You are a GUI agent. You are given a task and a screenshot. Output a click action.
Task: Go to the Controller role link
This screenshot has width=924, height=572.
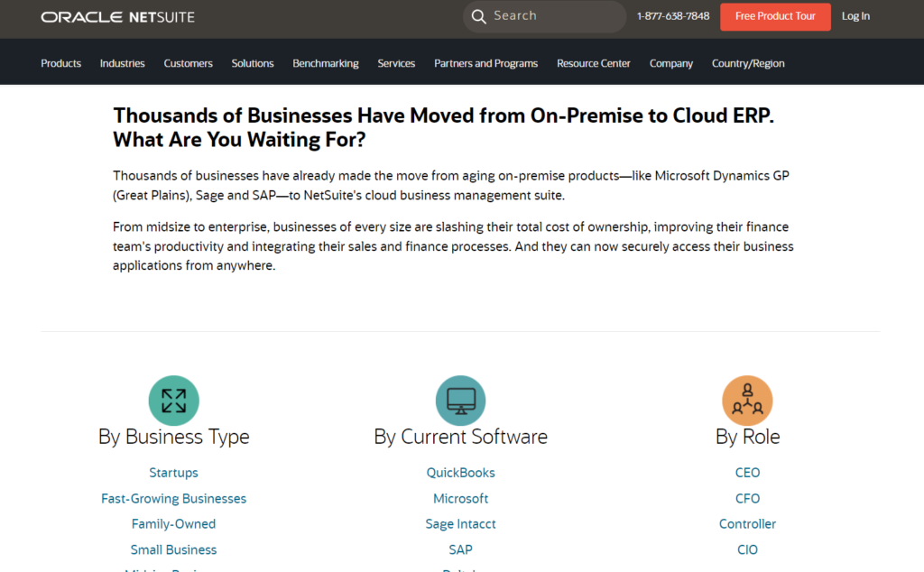click(747, 523)
